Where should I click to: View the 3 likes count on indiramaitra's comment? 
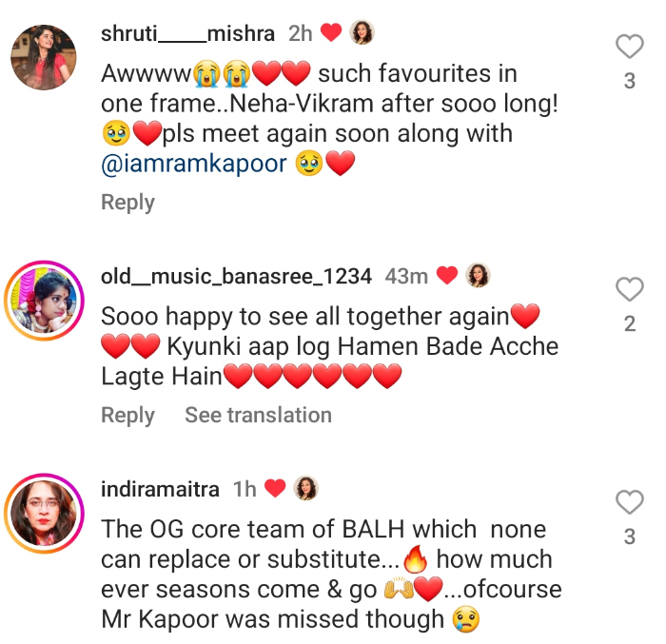coord(630,537)
